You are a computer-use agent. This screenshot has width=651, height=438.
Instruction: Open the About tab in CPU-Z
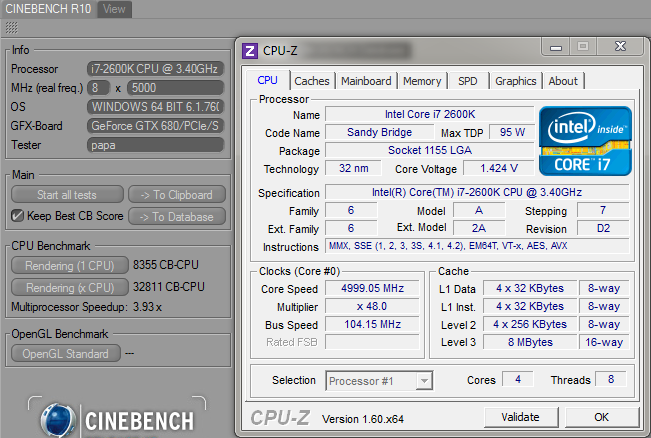click(563, 81)
